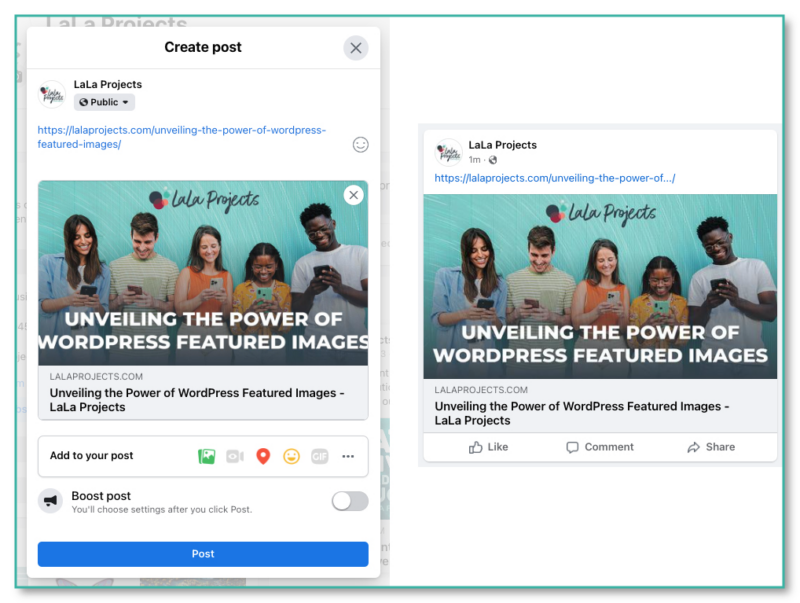The image size is (800, 603).
Task: Click LaLa Projects name on published post
Action: [503, 145]
